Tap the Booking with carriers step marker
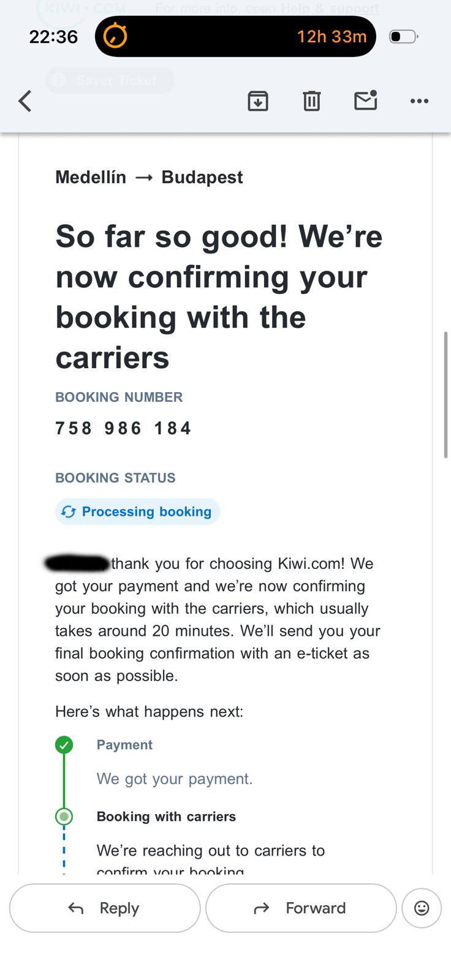The width and height of the screenshot is (451, 980). click(x=64, y=816)
